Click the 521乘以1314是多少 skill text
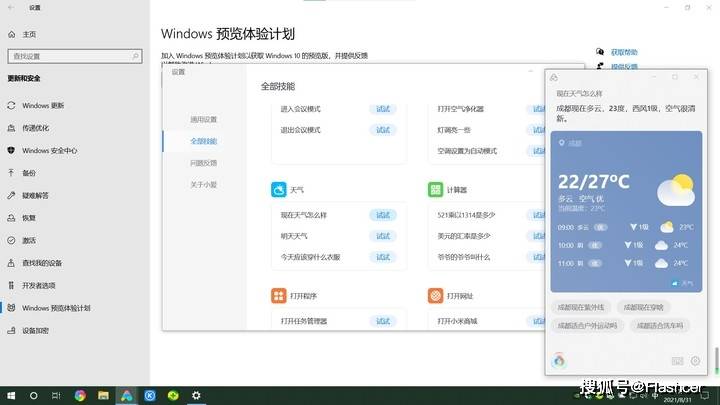This screenshot has height=405, width=720. coord(466,215)
